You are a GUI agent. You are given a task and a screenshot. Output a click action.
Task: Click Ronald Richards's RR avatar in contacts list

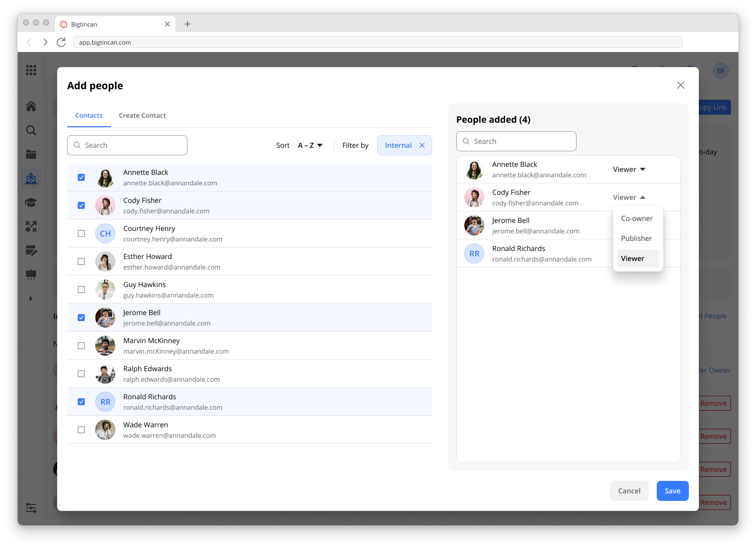point(105,402)
